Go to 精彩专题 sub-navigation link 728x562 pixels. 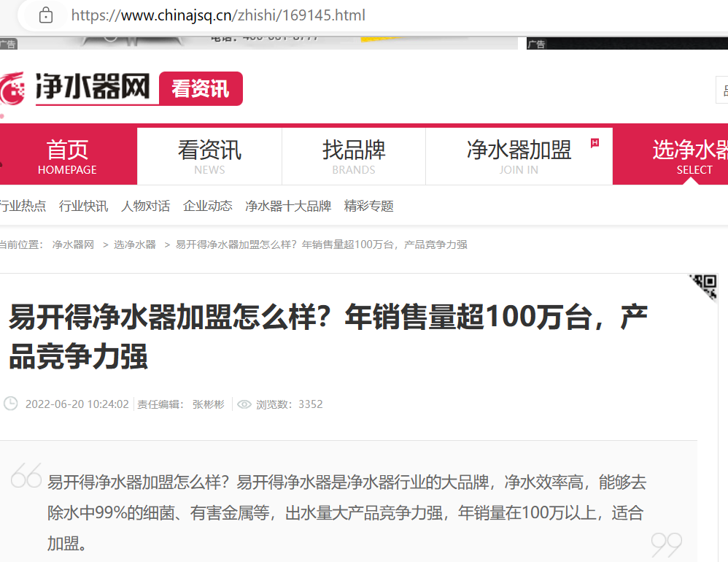coord(368,206)
